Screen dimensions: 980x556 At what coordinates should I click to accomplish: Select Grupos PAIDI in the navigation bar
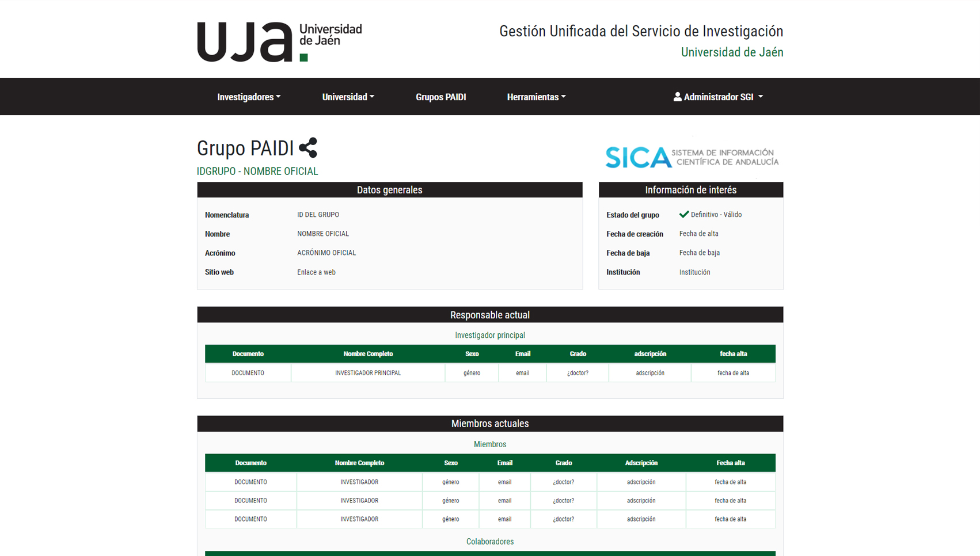pos(441,97)
